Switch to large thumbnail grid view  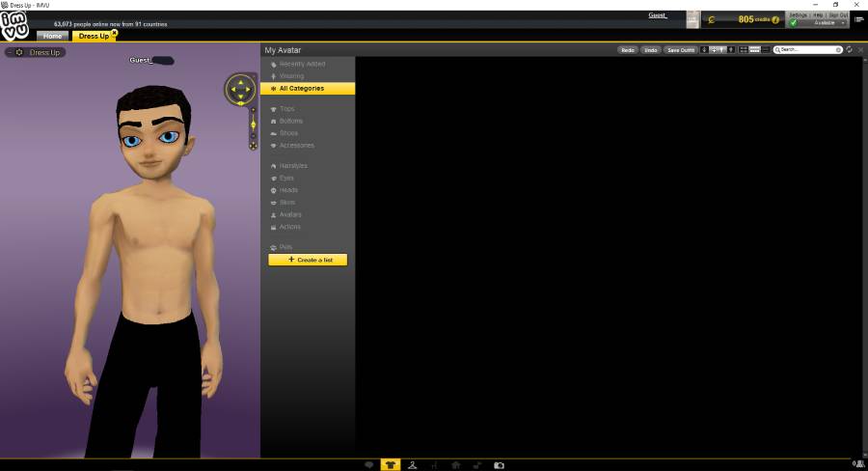[x=744, y=50]
